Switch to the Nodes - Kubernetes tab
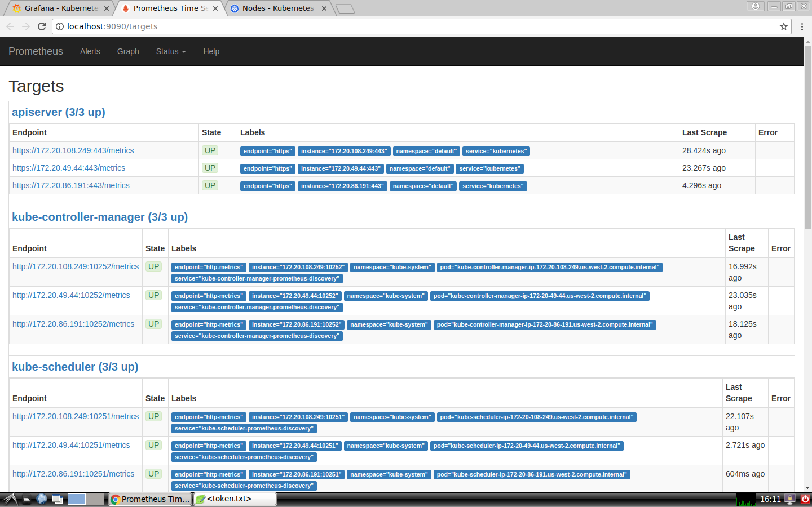This screenshot has height=507, width=812. pyautogui.click(x=277, y=8)
